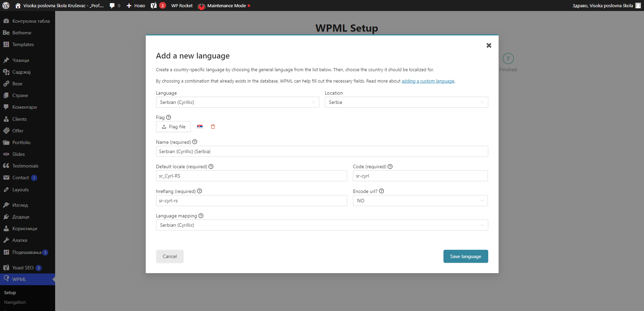644x311 pixels.
Task: Click the hreflang help icon
Action: click(x=200, y=191)
